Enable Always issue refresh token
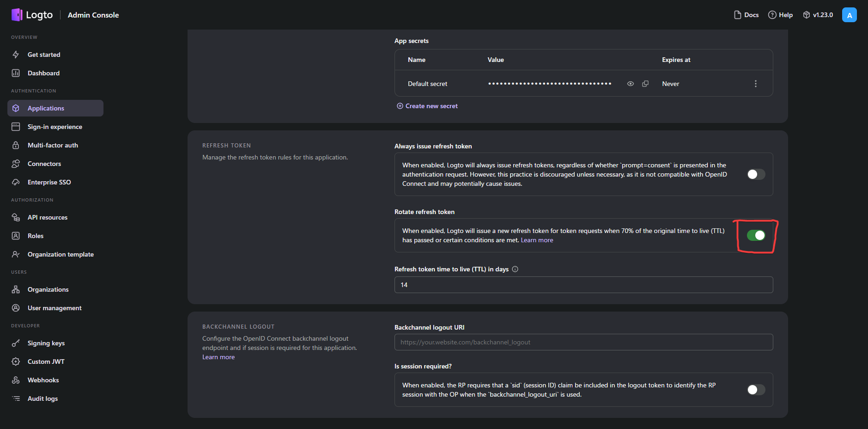 click(x=756, y=174)
